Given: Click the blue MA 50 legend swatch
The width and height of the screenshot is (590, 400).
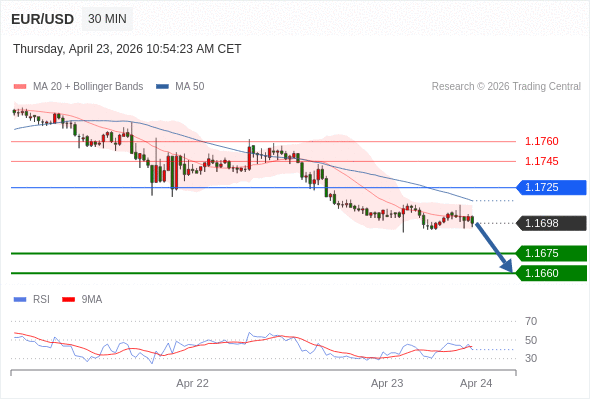Looking at the screenshot, I should (162, 87).
